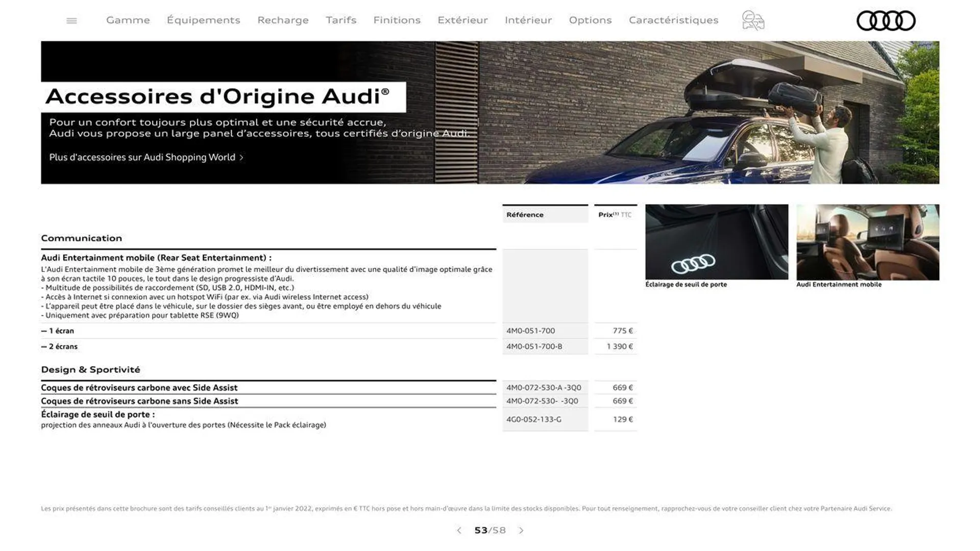
Task: Click the '— 1 écran' row
Action: click(268, 331)
